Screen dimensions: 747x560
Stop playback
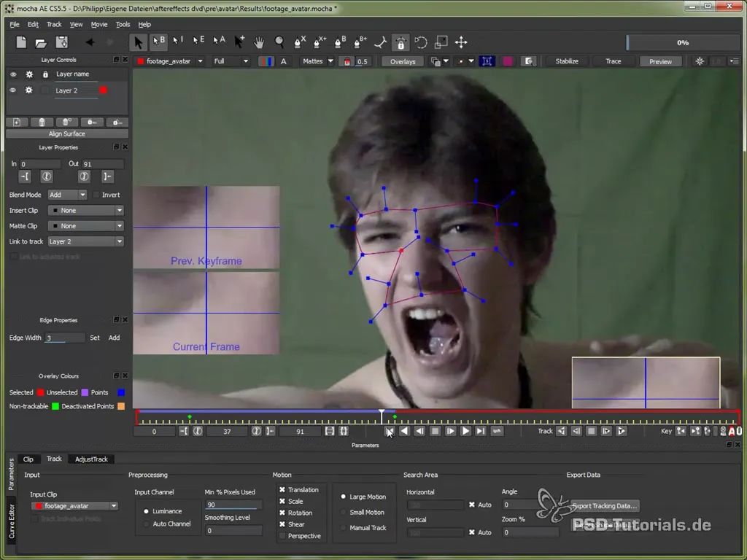click(435, 432)
